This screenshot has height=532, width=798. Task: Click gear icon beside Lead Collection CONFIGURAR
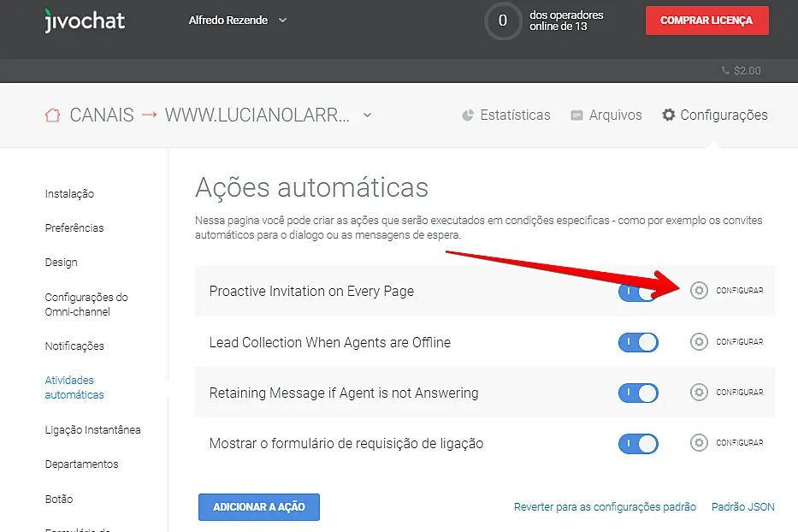click(699, 341)
